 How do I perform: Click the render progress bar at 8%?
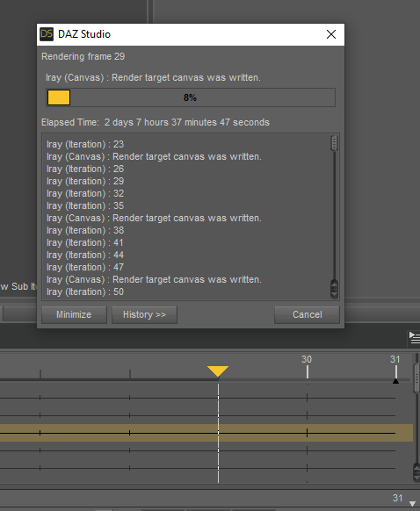tap(191, 97)
